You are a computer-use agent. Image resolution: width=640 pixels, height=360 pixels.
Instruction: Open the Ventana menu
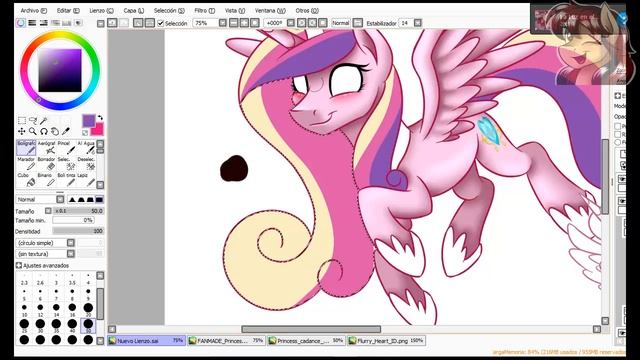tap(270, 10)
